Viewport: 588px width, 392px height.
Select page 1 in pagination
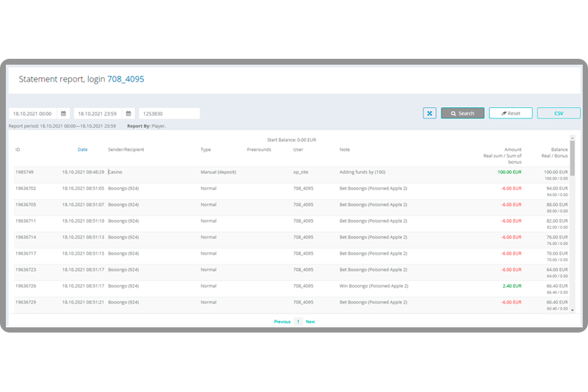point(298,321)
